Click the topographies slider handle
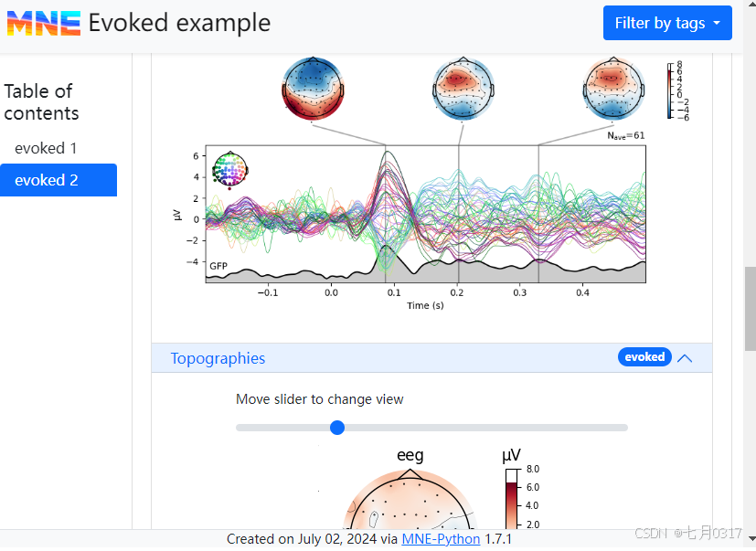756x551 pixels. [x=337, y=428]
